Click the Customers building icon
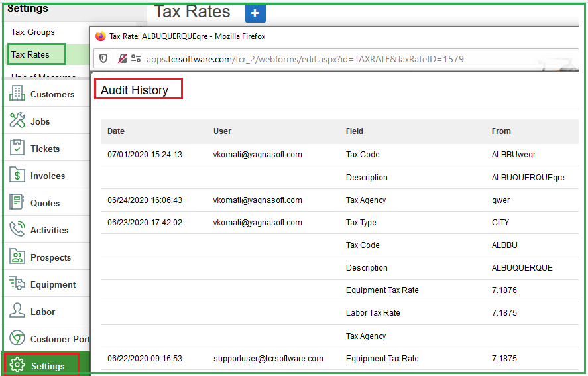The height and width of the screenshot is (376, 588). click(x=17, y=94)
